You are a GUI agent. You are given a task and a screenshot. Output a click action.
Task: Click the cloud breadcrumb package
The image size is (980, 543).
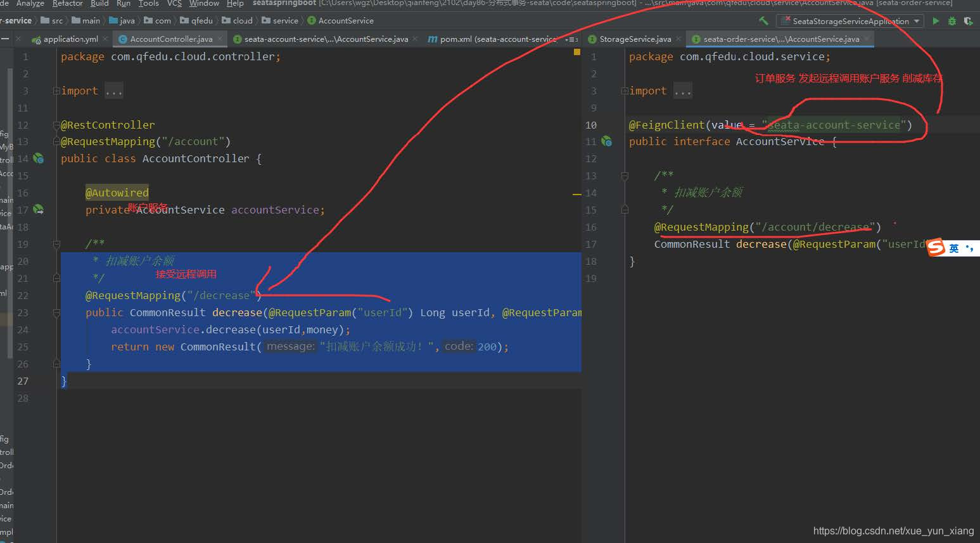click(238, 21)
